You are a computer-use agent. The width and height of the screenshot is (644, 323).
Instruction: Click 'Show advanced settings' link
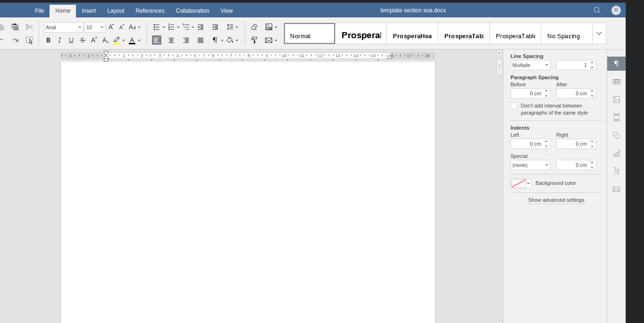pos(556,200)
